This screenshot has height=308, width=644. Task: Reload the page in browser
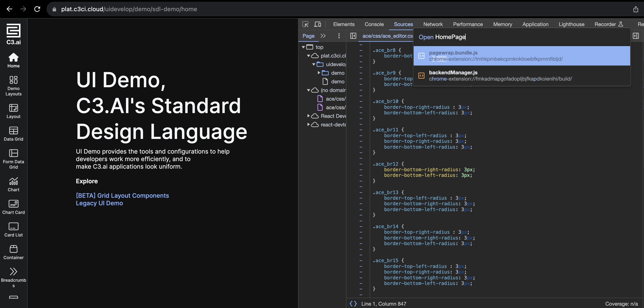click(37, 9)
